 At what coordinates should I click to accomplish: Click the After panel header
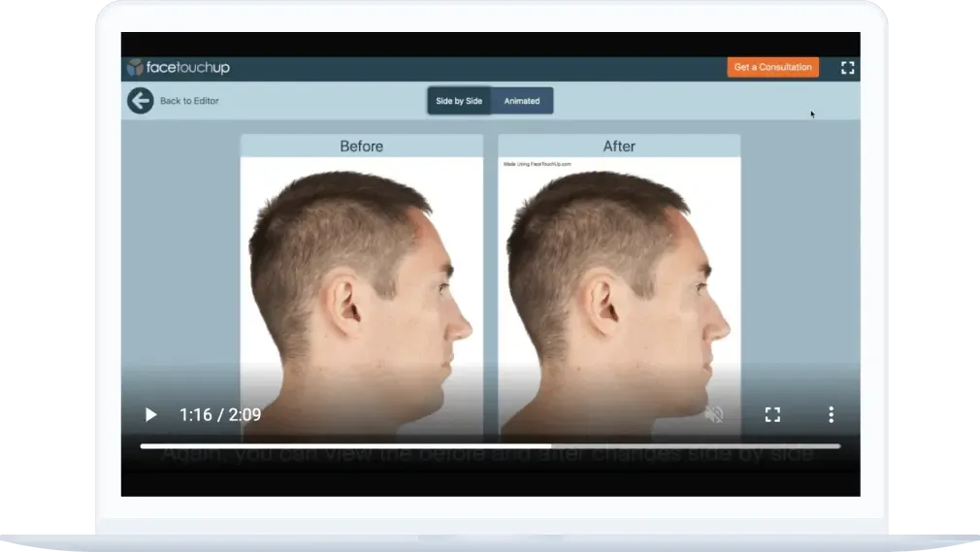point(619,146)
